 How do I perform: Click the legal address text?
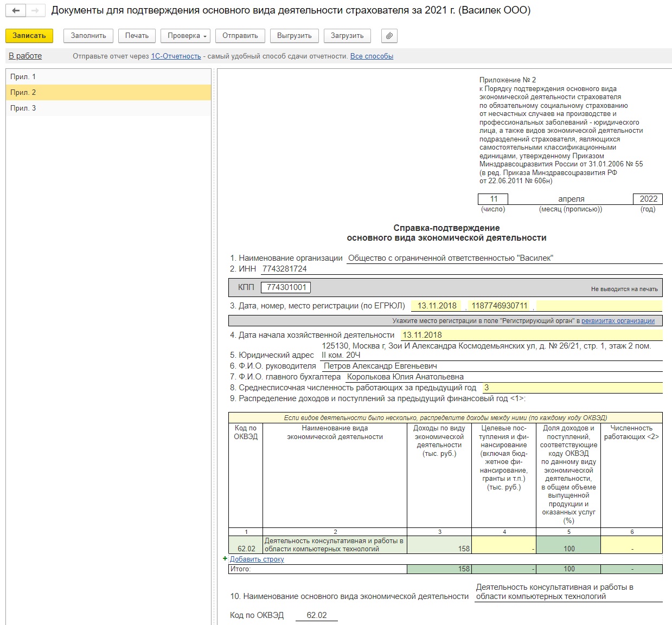pyautogui.click(x=486, y=350)
